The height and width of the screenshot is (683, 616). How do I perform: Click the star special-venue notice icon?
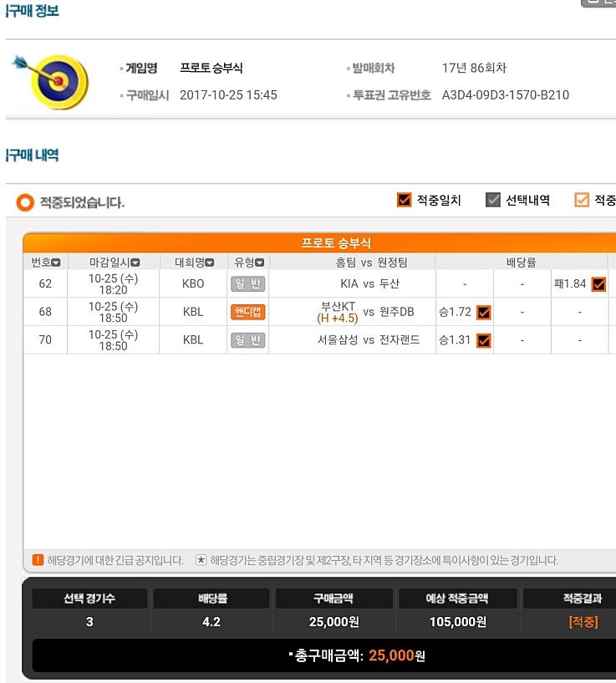point(201,560)
